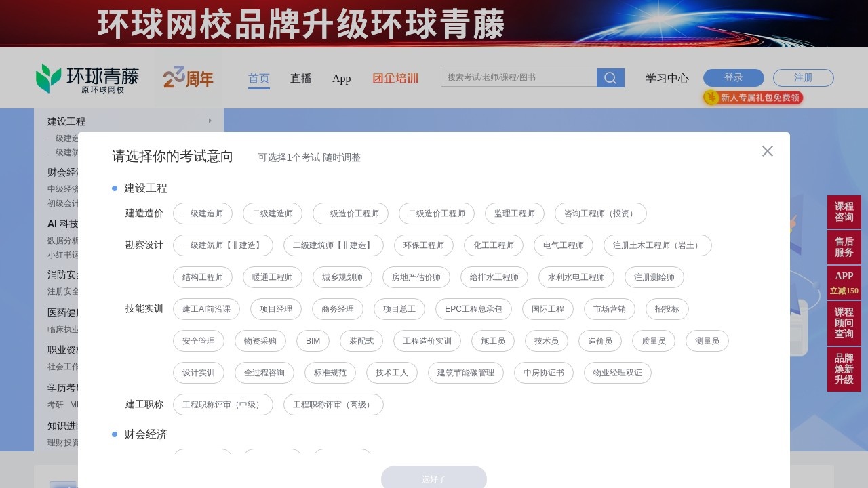This screenshot has height=488, width=868.
Task: Click the 选好了 confirm button
Action: pos(434,479)
